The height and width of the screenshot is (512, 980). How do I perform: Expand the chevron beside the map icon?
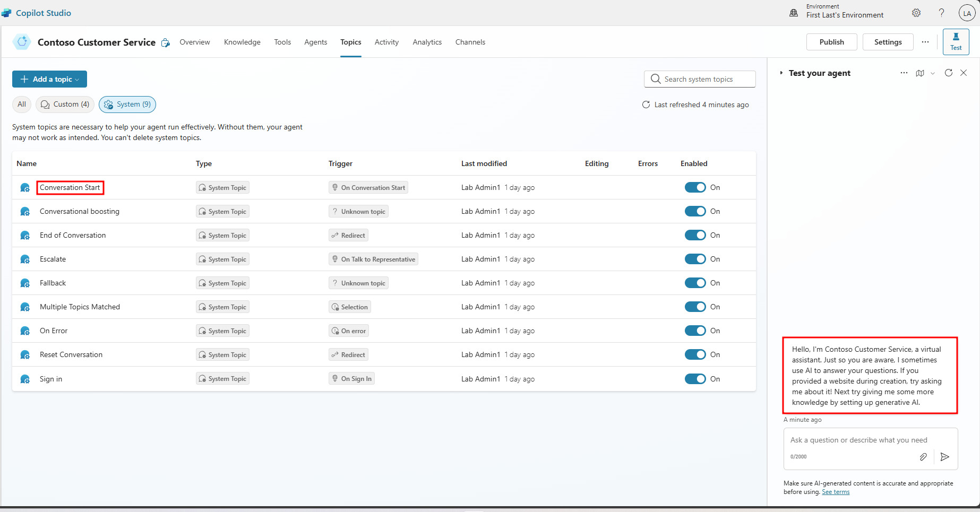click(933, 73)
